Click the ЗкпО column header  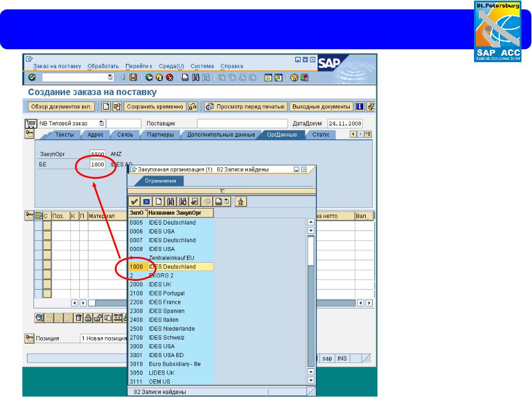(138, 213)
